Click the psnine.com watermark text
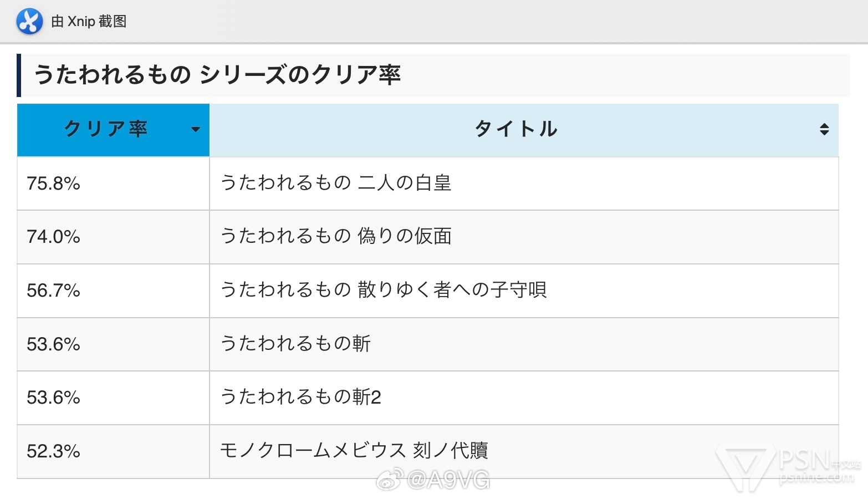 (x=816, y=477)
